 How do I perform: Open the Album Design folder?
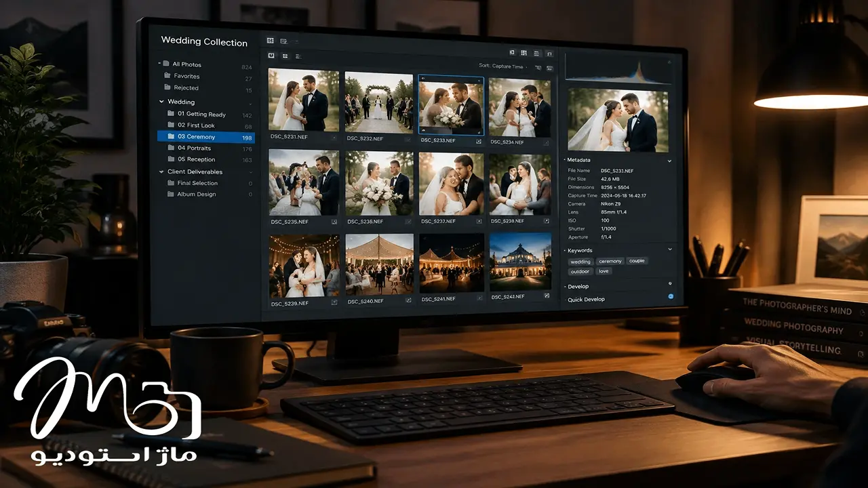click(x=206, y=195)
